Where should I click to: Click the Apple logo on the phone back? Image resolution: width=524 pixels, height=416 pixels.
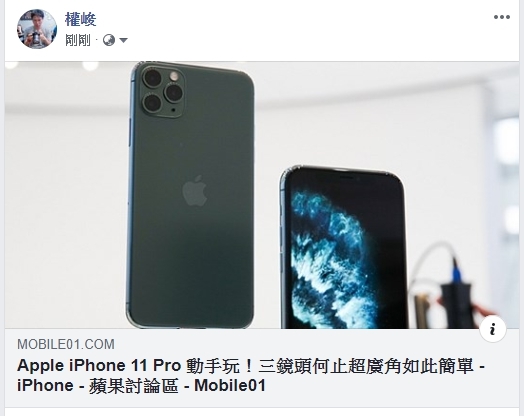(x=195, y=190)
